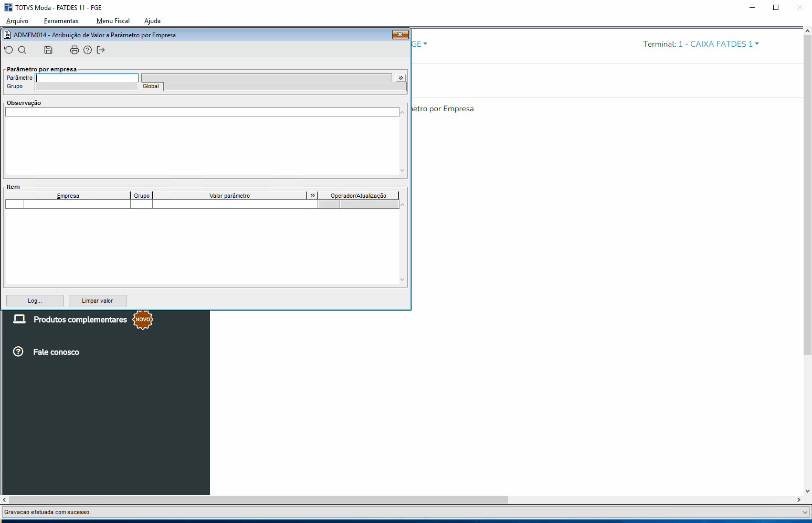Maximize the TOTVS Moda window
The height and width of the screenshot is (523, 812).
(x=776, y=7)
